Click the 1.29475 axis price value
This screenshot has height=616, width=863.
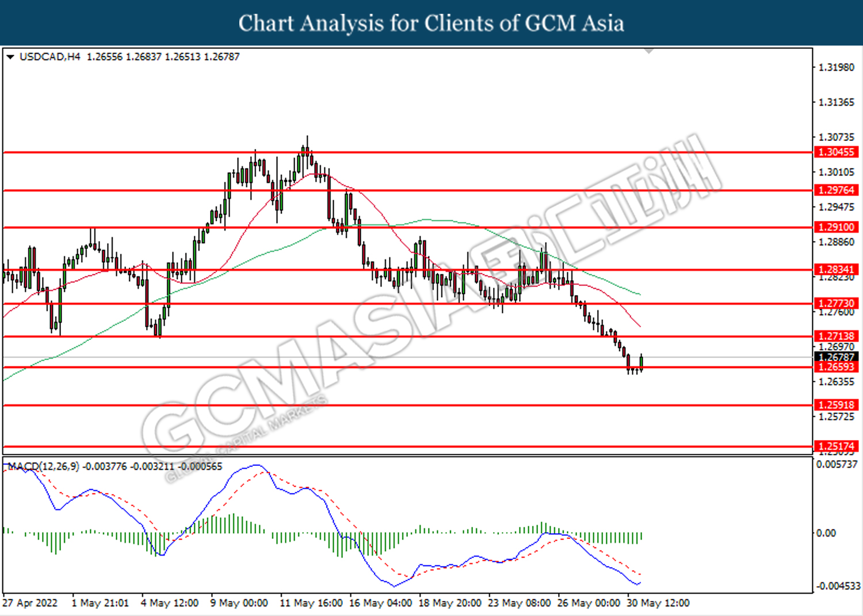point(837,207)
